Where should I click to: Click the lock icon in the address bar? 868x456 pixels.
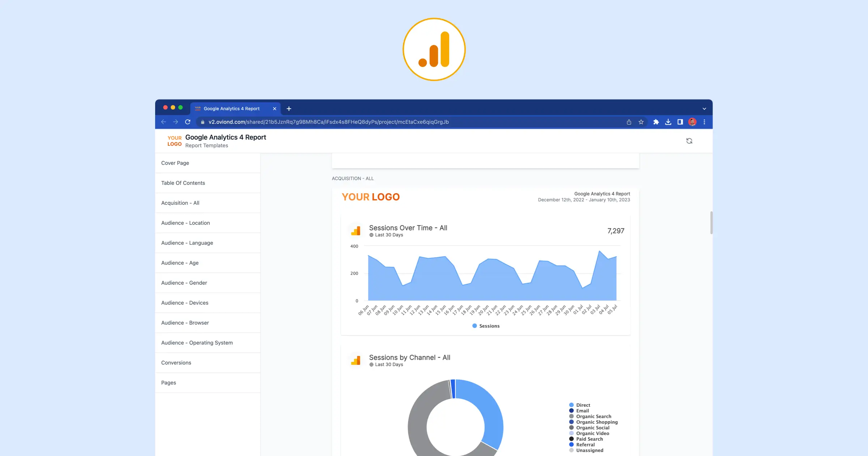[x=203, y=122]
